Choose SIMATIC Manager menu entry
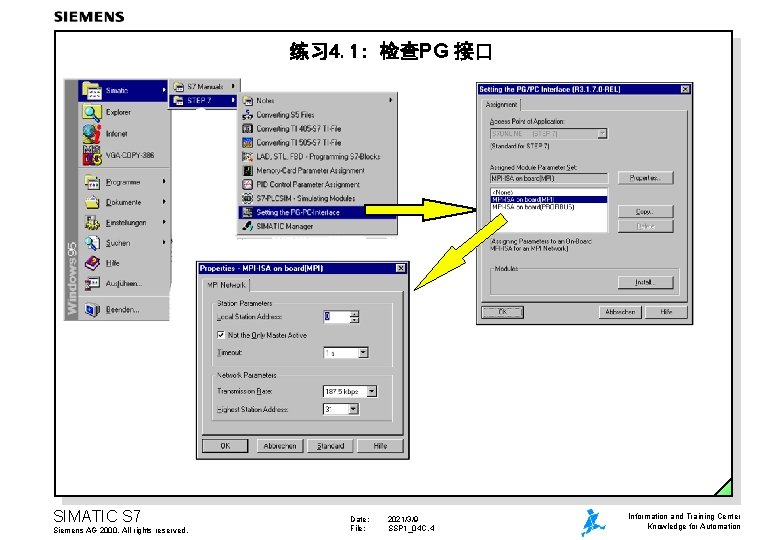780x540 pixels. coord(317,226)
